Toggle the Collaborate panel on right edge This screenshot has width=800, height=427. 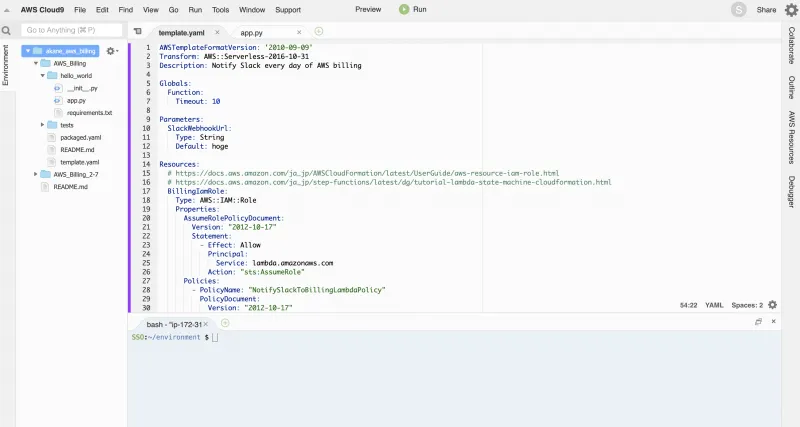pos(792,45)
